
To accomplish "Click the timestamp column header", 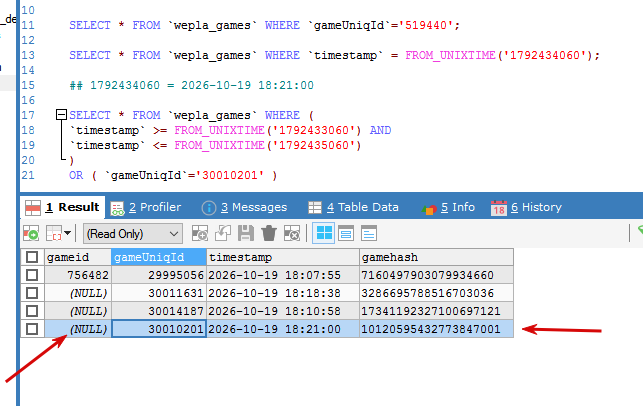I will (x=283, y=257).
